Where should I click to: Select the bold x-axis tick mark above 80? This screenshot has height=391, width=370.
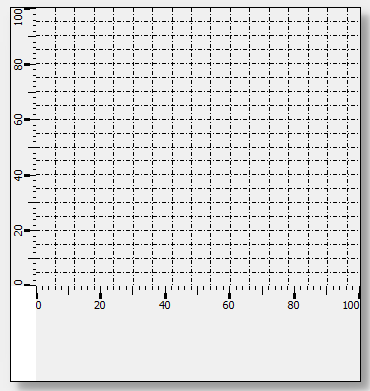pyautogui.click(x=294, y=296)
